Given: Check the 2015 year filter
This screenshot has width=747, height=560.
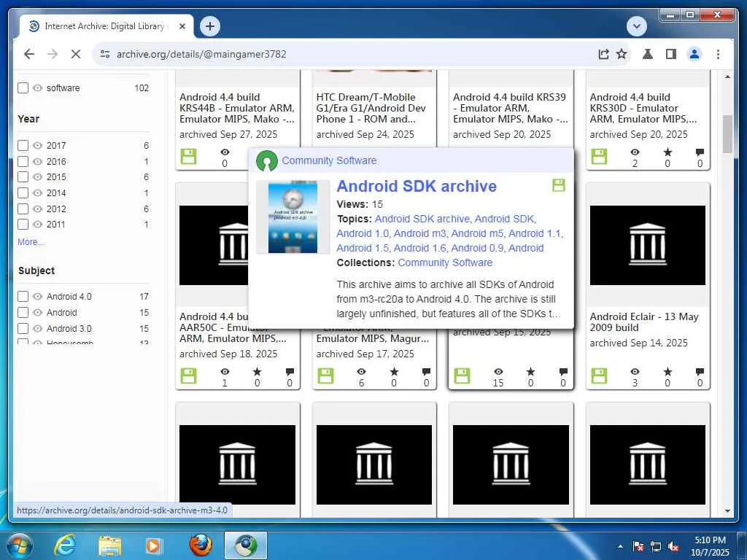Looking at the screenshot, I should point(23,176).
